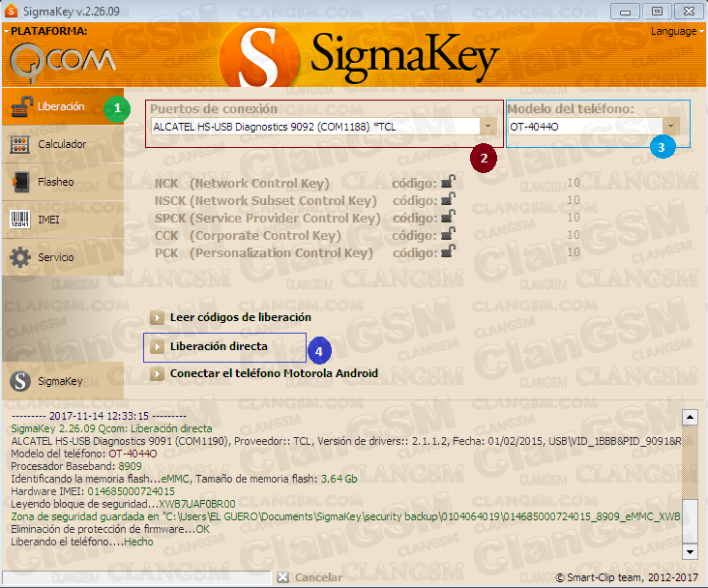Click the Conectar Motorola Android arrow icon
Image resolution: width=708 pixels, height=588 pixels.
tap(157, 374)
